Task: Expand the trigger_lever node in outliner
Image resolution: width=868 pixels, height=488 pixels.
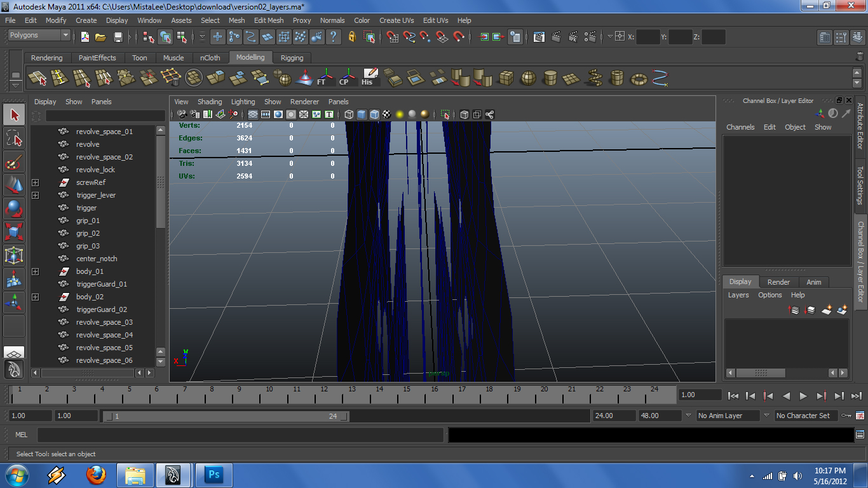Action: (36, 195)
